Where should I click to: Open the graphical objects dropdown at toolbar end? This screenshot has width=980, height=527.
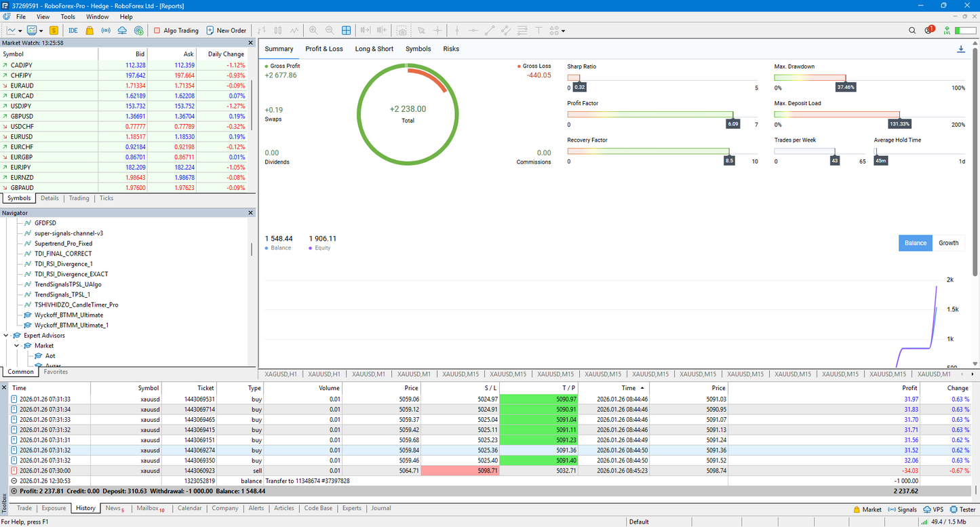563,31
